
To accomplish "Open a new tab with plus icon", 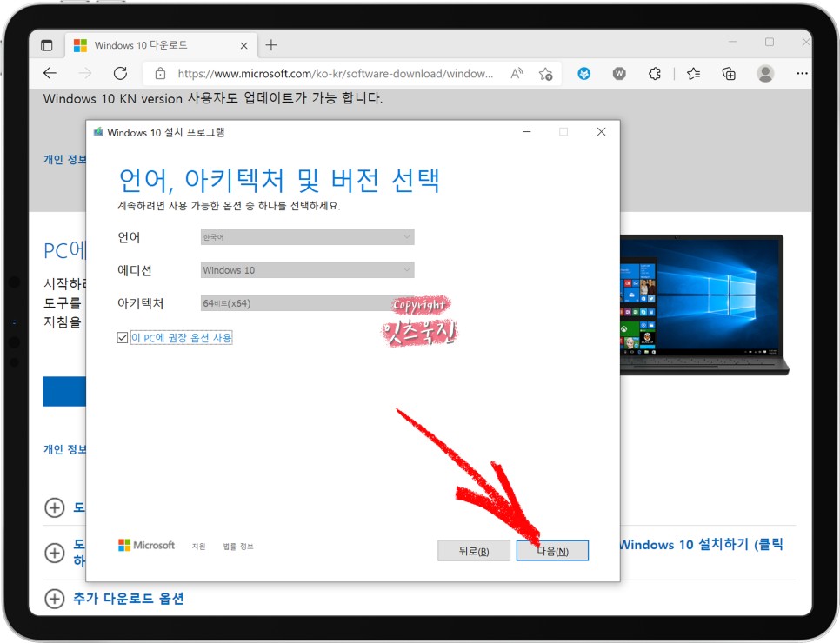I will [271, 45].
